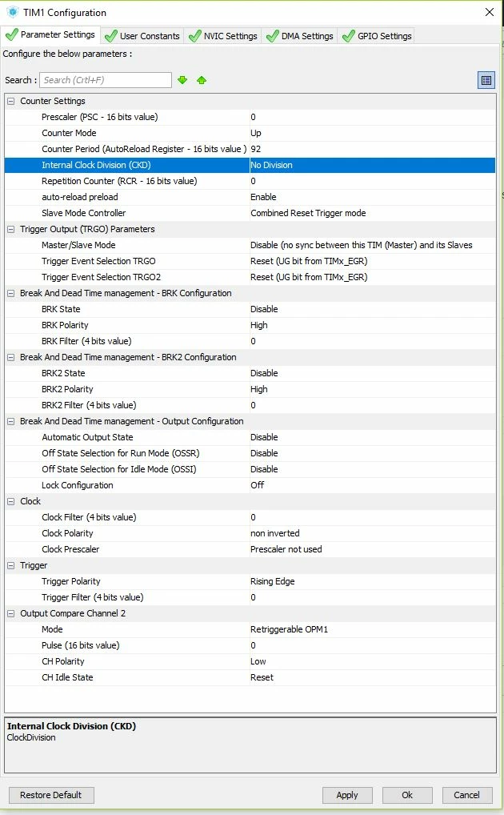
Task: Collapse the Output Configuration group
Action: 11,422
